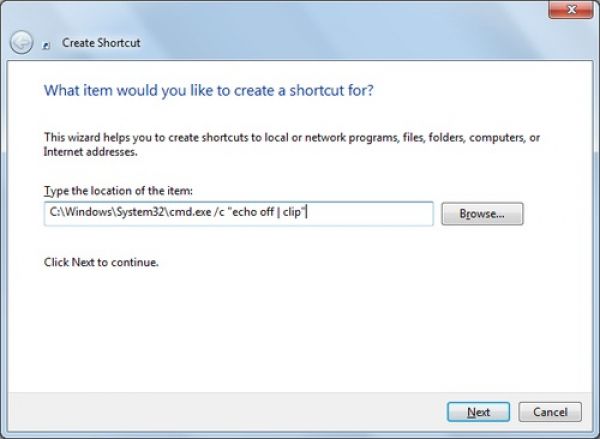The image size is (600, 439).
Task: Cancel the shortcut wizard
Action: [x=550, y=411]
